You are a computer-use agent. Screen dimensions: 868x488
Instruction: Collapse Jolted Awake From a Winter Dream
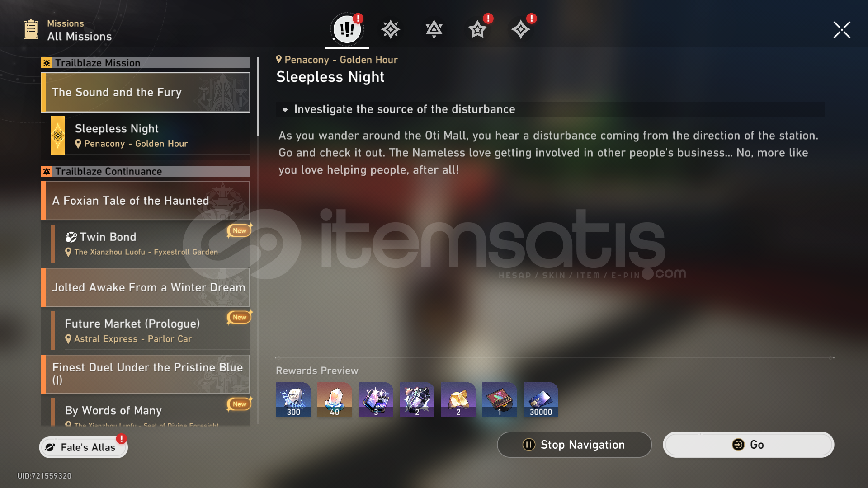tap(145, 287)
